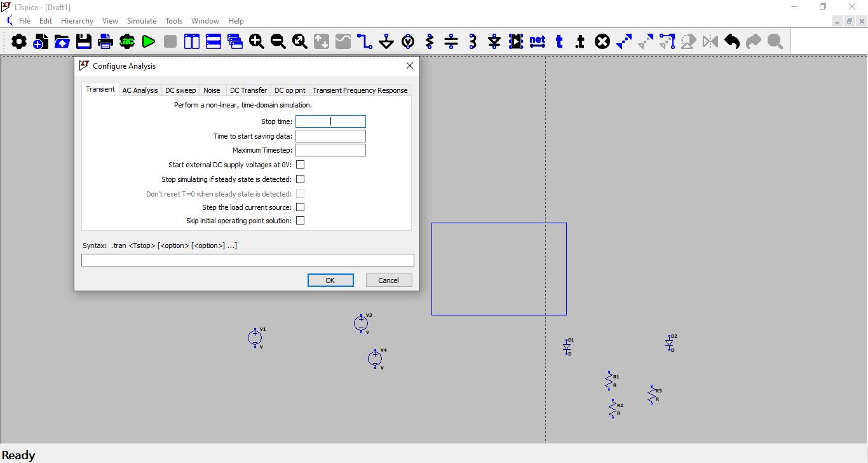Cancel the Configure Analysis dialog
Viewport: 868px width, 463px height.
coord(389,280)
